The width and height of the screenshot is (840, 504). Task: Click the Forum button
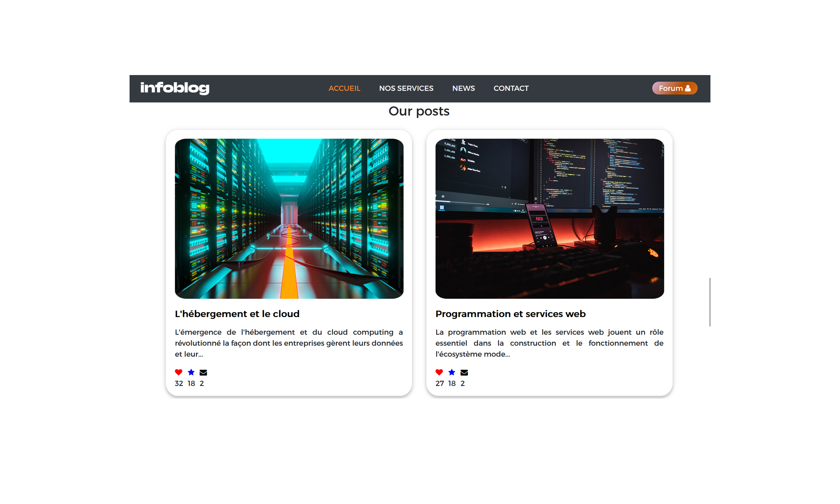point(674,88)
